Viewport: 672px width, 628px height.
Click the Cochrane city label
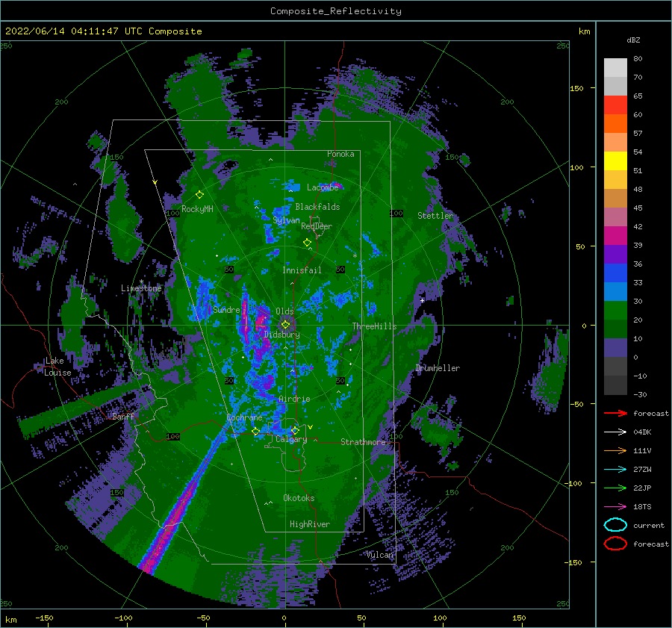tap(244, 417)
